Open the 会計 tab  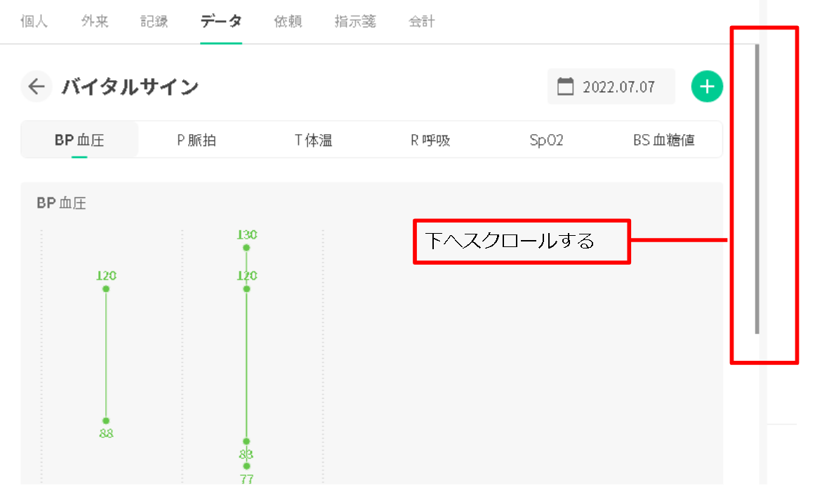(422, 22)
